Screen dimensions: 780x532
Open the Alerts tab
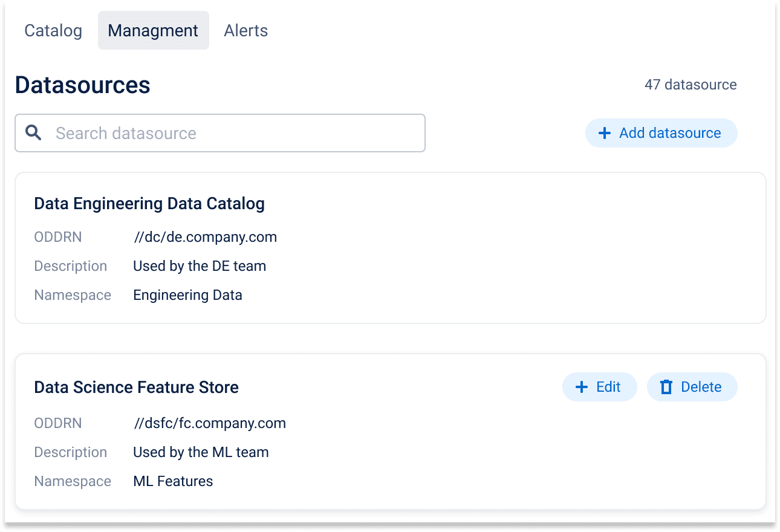tap(245, 31)
